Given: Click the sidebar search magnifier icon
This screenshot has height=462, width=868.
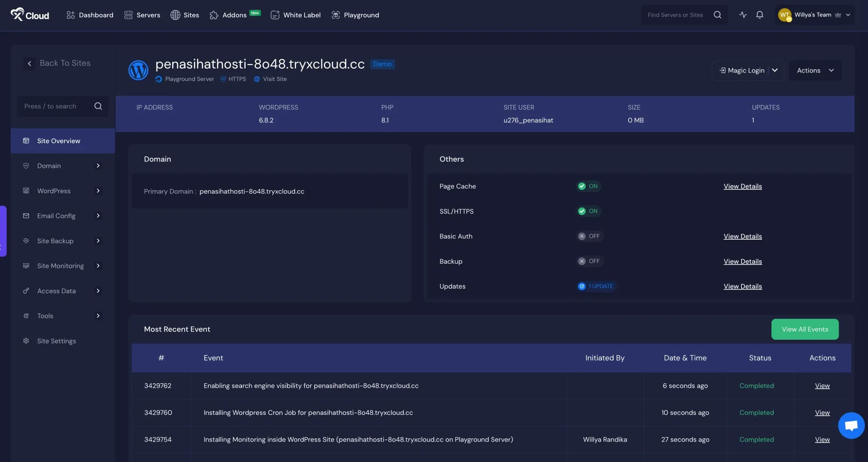Looking at the screenshot, I should (98, 106).
